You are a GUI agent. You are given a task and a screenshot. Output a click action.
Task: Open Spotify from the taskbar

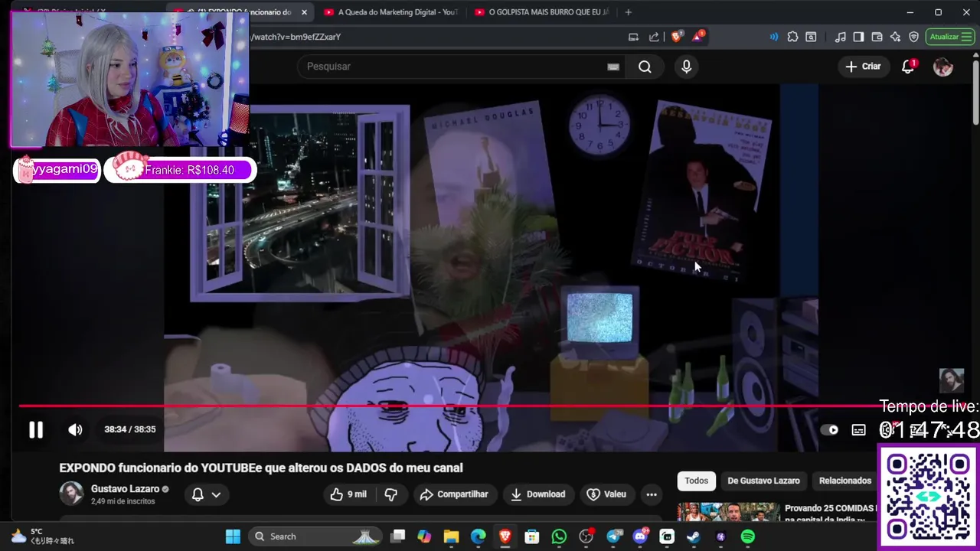pyautogui.click(x=748, y=536)
